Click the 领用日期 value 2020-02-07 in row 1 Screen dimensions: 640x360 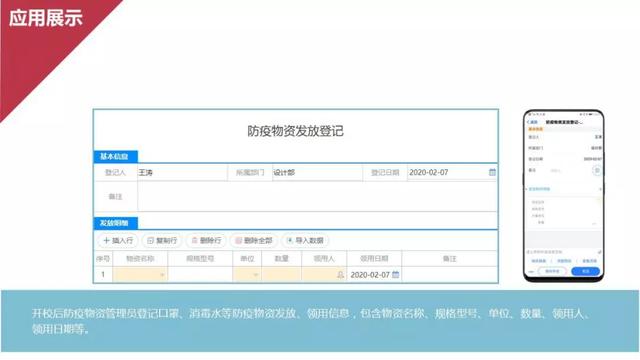coord(370,275)
